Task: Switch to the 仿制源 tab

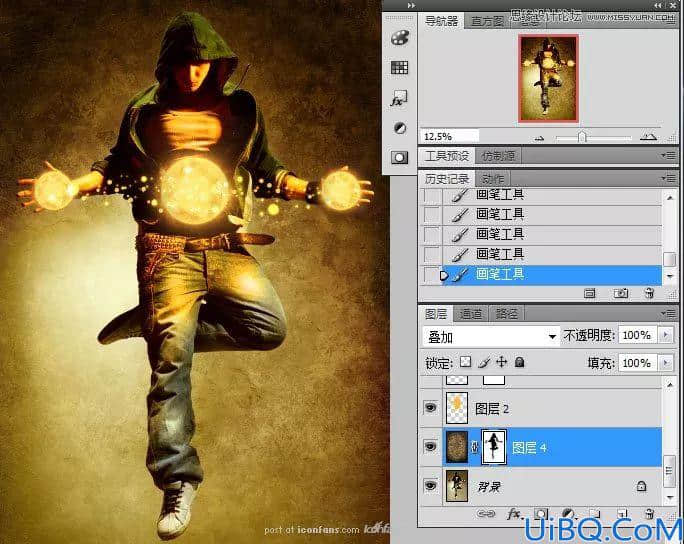Action: click(x=498, y=155)
